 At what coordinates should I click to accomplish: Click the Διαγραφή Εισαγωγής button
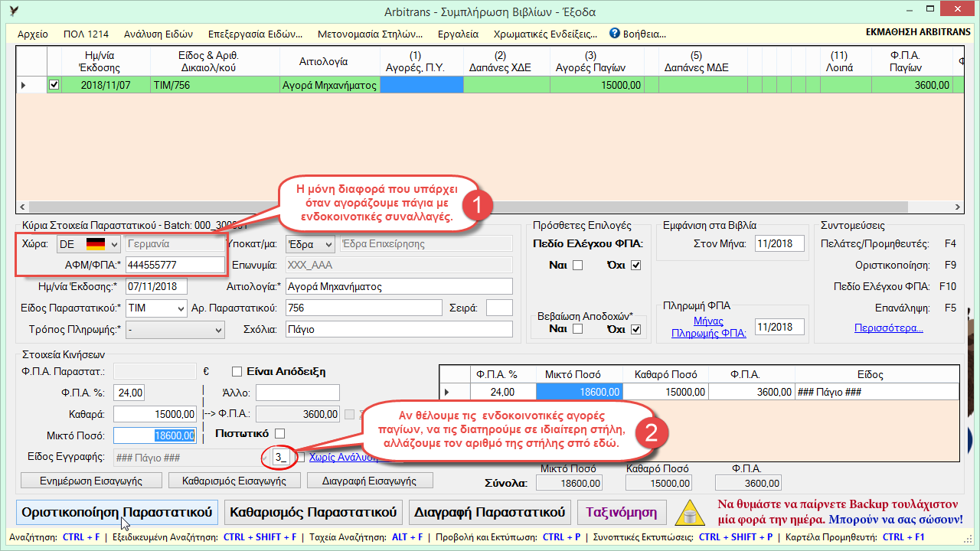tap(370, 481)
